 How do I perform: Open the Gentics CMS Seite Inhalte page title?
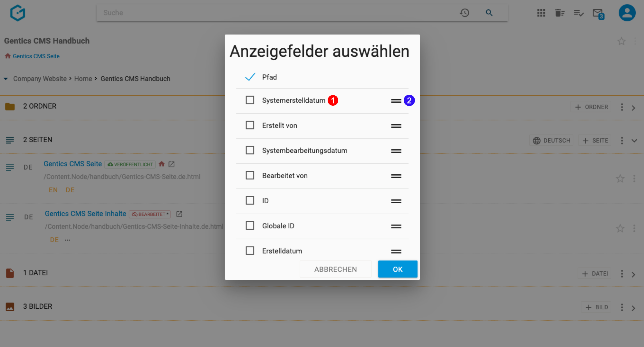click(x=85, y=214)
